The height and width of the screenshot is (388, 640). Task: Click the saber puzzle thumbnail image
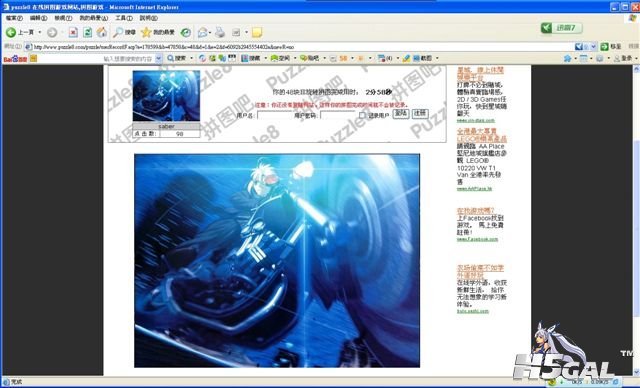click(x=166, y=96)
